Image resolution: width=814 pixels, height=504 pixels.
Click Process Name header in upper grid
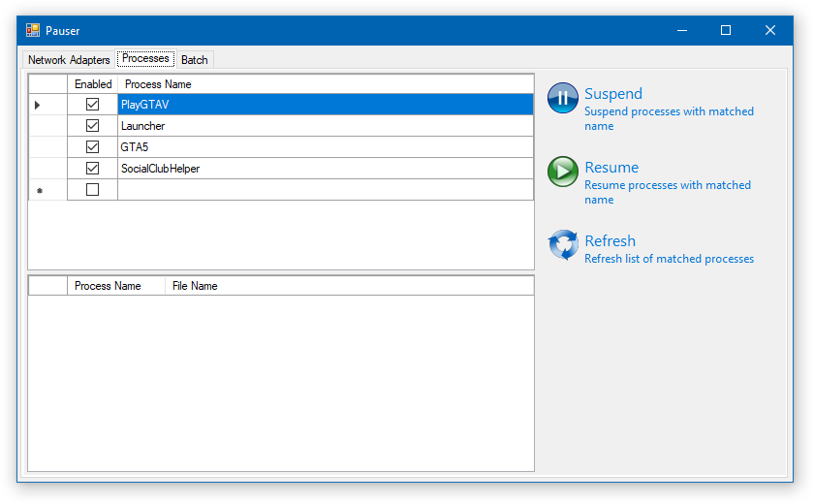click(326, 84)
